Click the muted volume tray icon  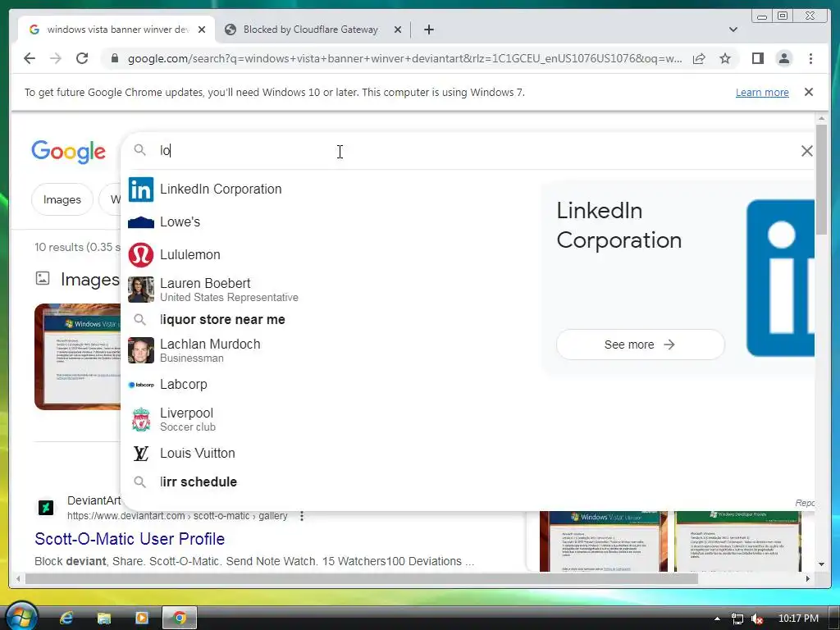[757, 619]
